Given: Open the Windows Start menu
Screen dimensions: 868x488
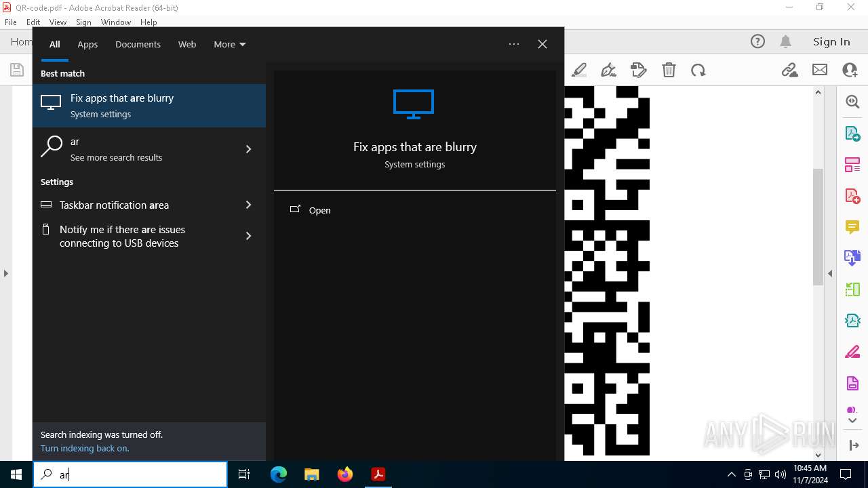Looking at the screenshot, I should (x=16, y=474).
